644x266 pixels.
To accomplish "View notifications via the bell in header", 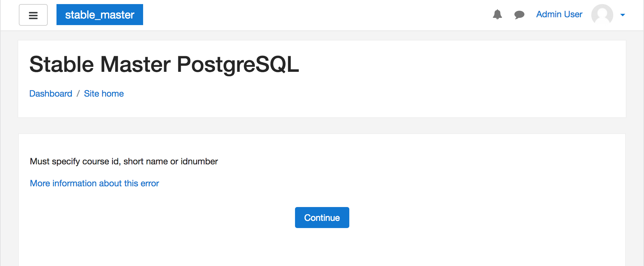I will [x=497, y=14].
